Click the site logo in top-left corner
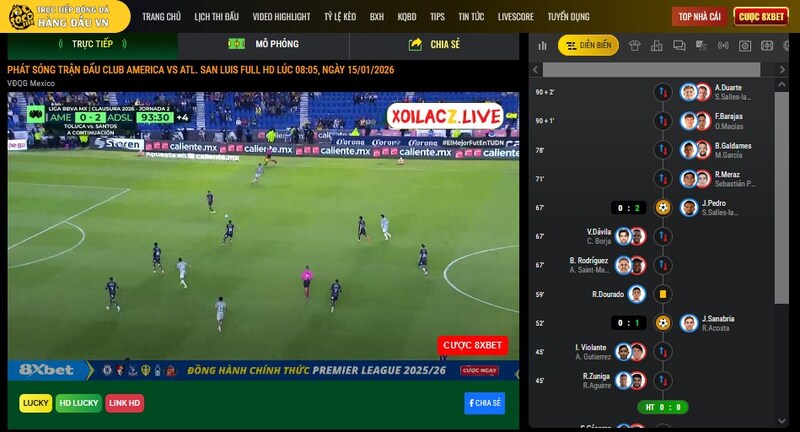This screenshot has width=800, height=432. pyautogui.click(x=20, y=16)
